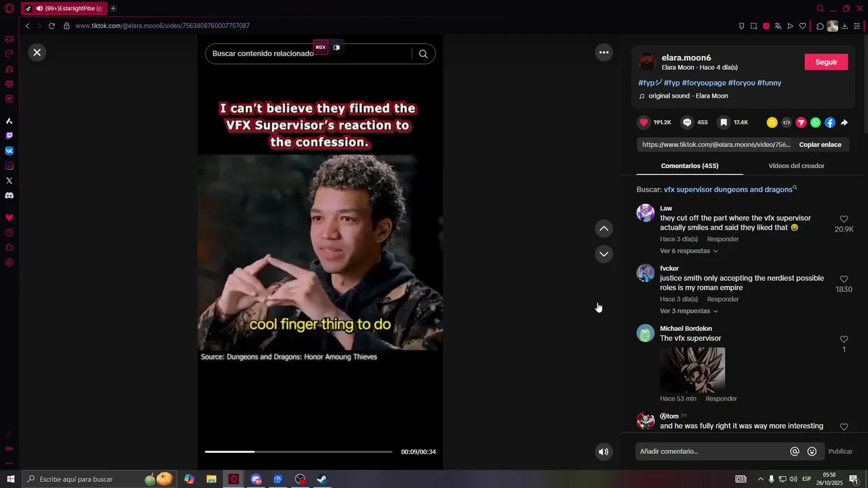
Task: Open original sound - Elara Moon
Action: (688, 96)
